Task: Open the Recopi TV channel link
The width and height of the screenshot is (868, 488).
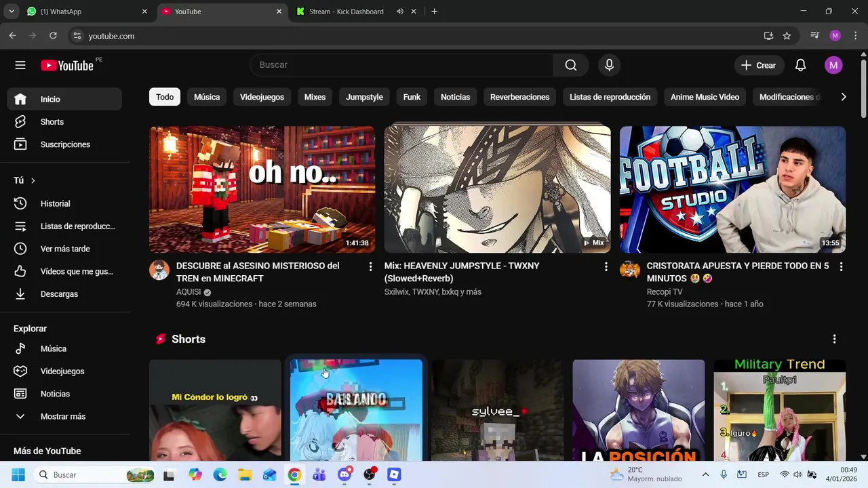Action: click(x=665, y=292)
